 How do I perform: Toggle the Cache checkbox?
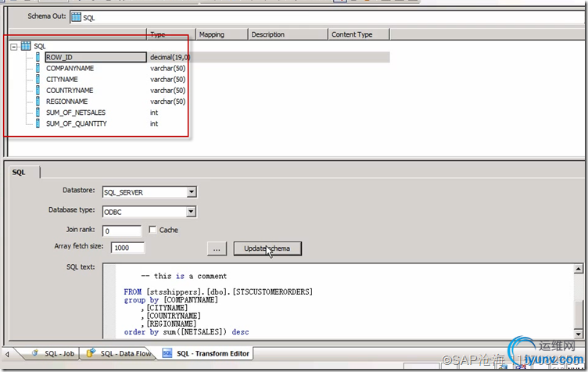pyautogui.click(x=152, y=230)
